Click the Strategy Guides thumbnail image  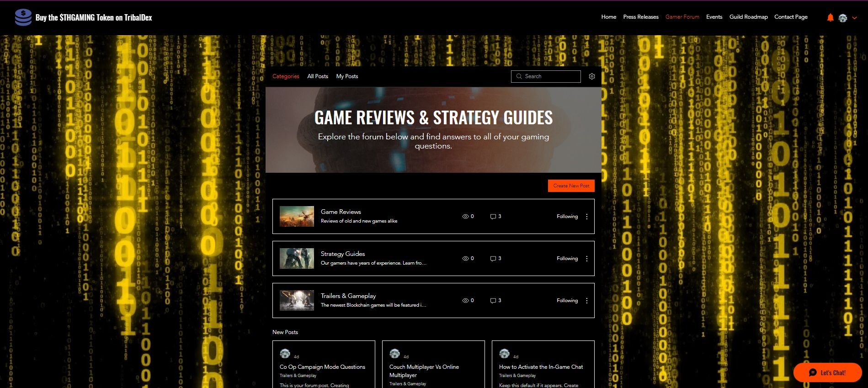click(297, 258)
